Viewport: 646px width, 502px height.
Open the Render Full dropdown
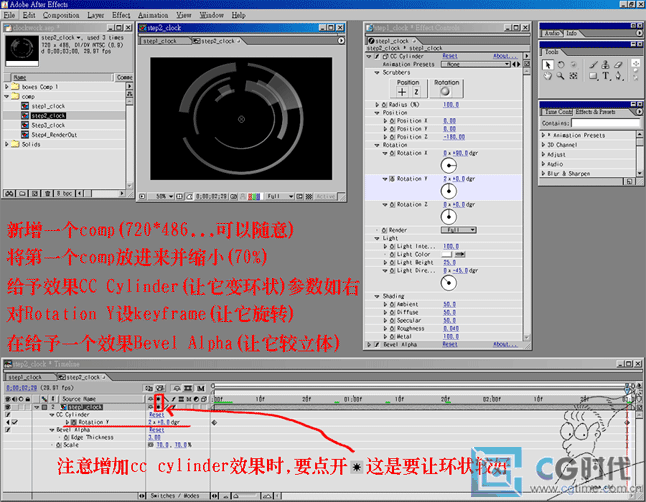pyautogui.click(x=459, y=230)
